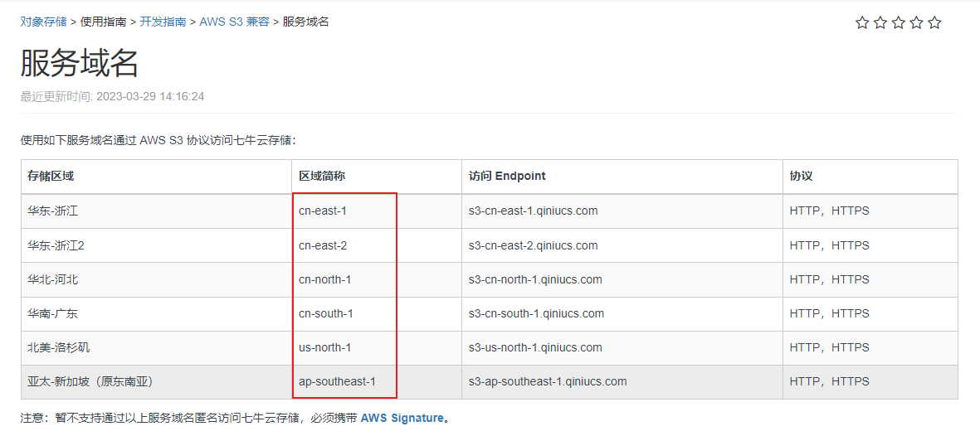Rate the page five stars
This screenshot has height=436, width=980.
coord(935,23)
